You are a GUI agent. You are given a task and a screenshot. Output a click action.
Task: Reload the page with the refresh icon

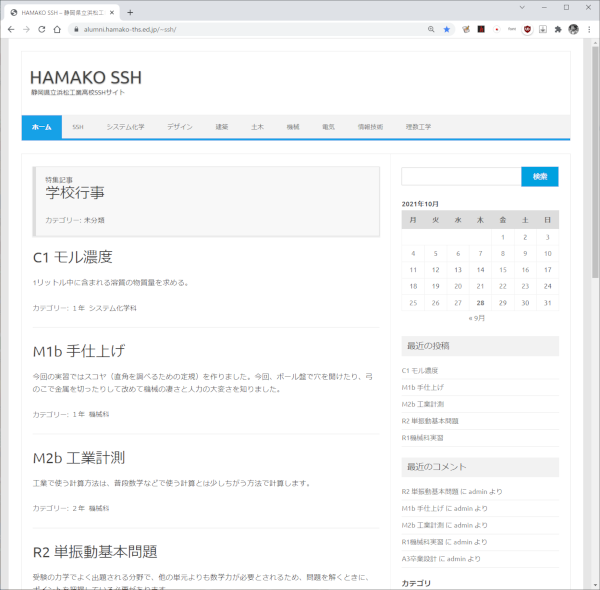point(42,29)
